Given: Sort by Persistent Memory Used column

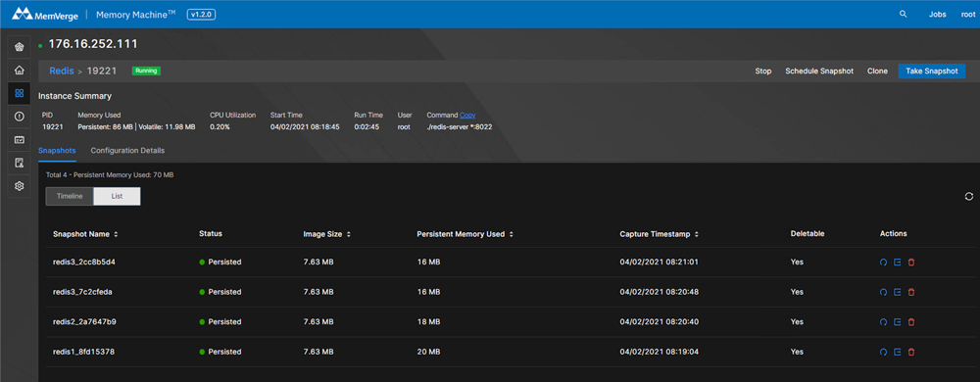Looking at the screenshot, I should pyautogui.click(x=465, y=234).
